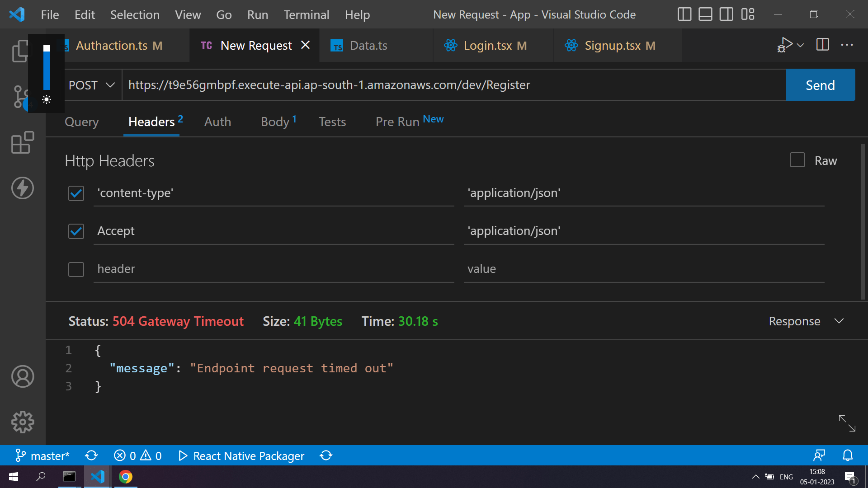Click the master* branch in status bar
Viewport: 868px width, 488px height.
click(42, 455)
